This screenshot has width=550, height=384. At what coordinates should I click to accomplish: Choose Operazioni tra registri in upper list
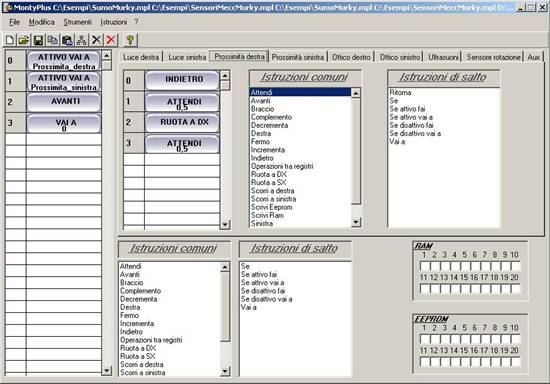tap(282, 166)
